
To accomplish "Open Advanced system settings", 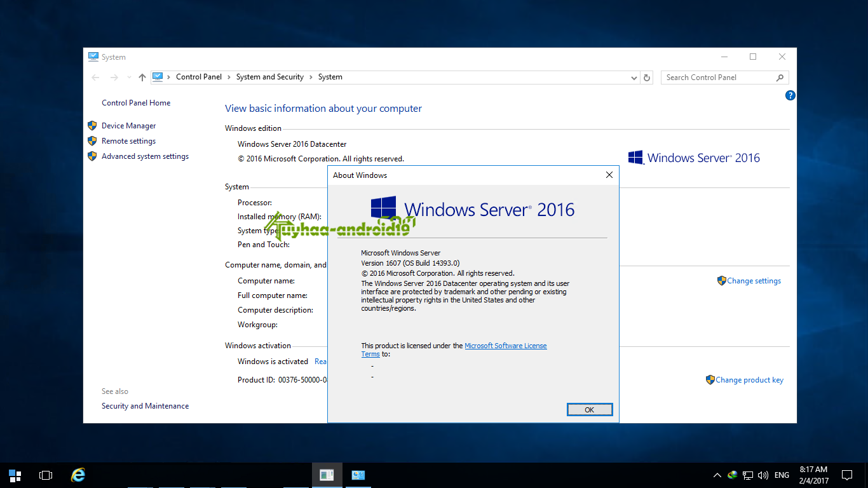I will click(x=145, y=156).
